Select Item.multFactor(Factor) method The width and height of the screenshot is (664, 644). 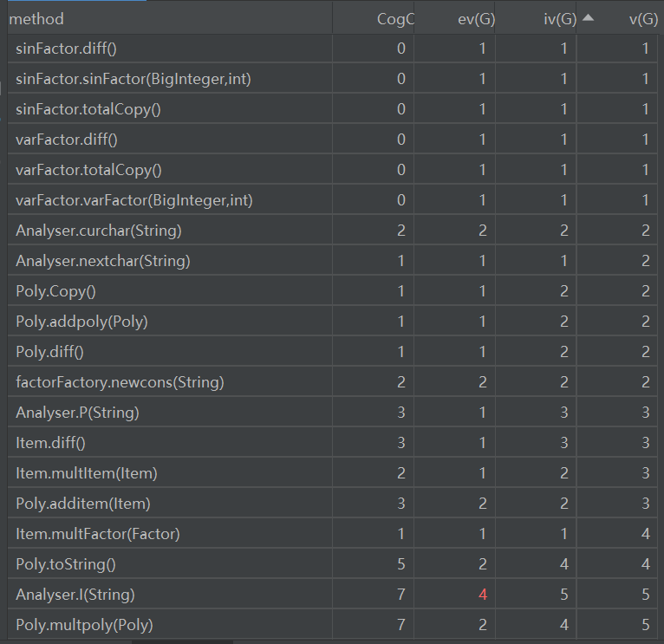[x=98, y=534]
